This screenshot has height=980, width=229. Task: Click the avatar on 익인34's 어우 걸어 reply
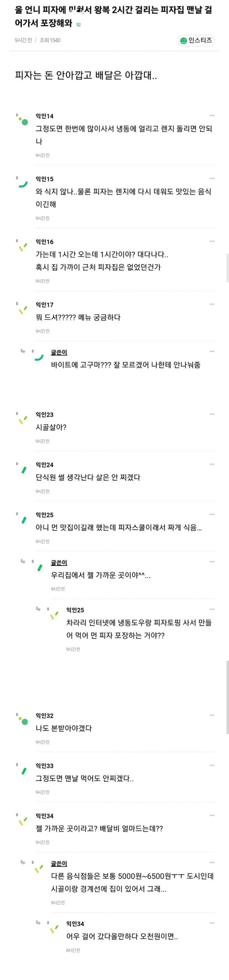point(54,929)
